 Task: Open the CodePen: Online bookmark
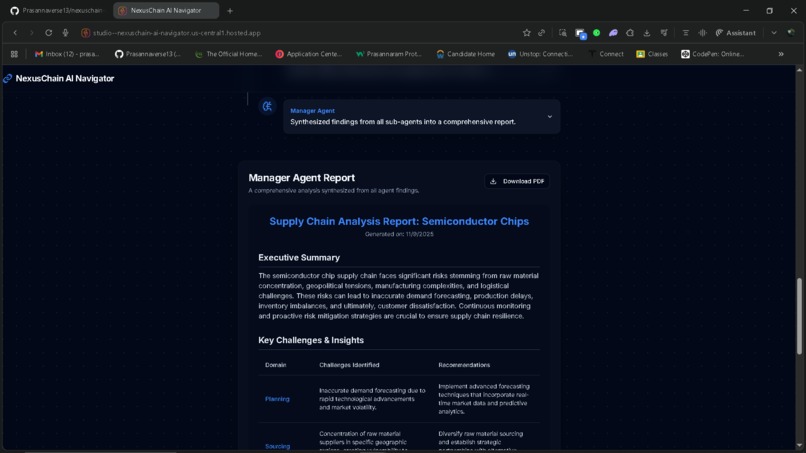[712, 54]
